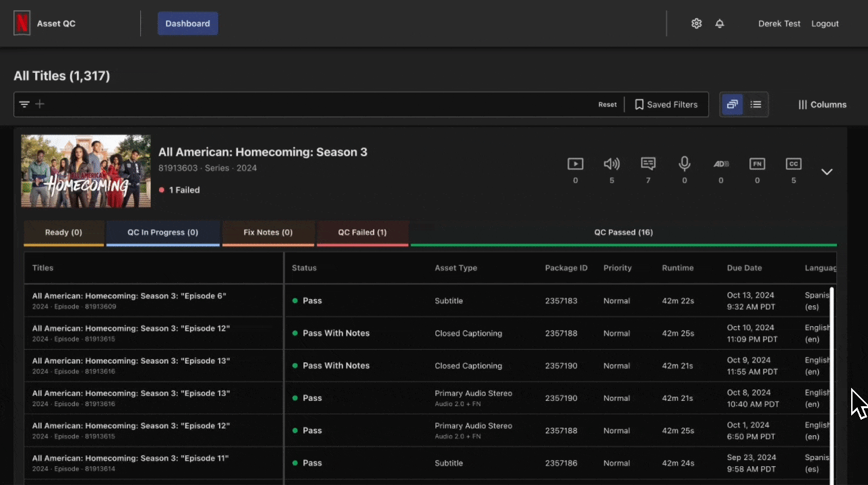Screen dimensions: 868x485
Task: Sort by the Titles column header
Action: [x=42, y=268]
